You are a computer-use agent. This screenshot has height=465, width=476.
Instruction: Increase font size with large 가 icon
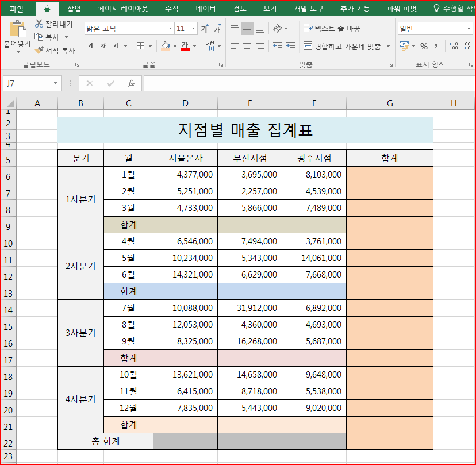click(x=205, y=29)
